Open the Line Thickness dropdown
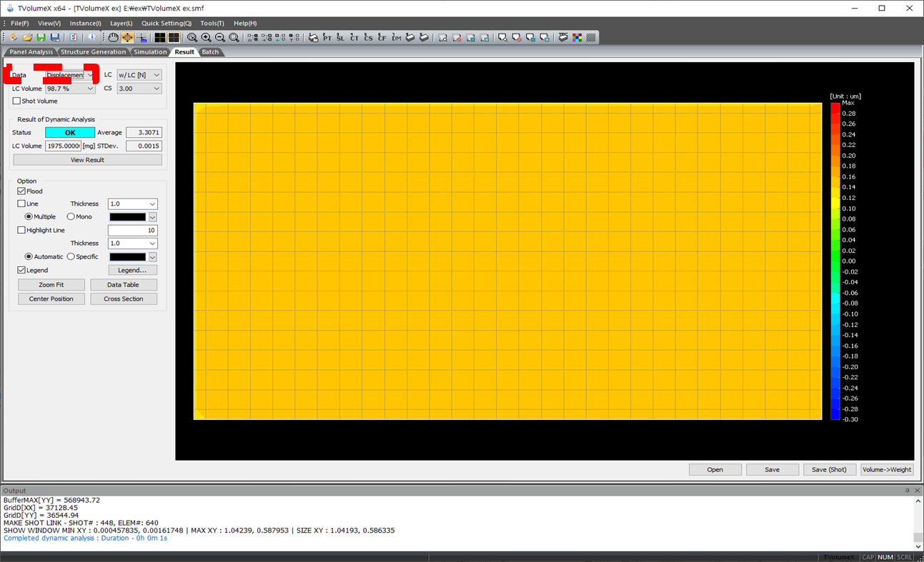This screenshot has height=562, width=924. coord(132,204)
